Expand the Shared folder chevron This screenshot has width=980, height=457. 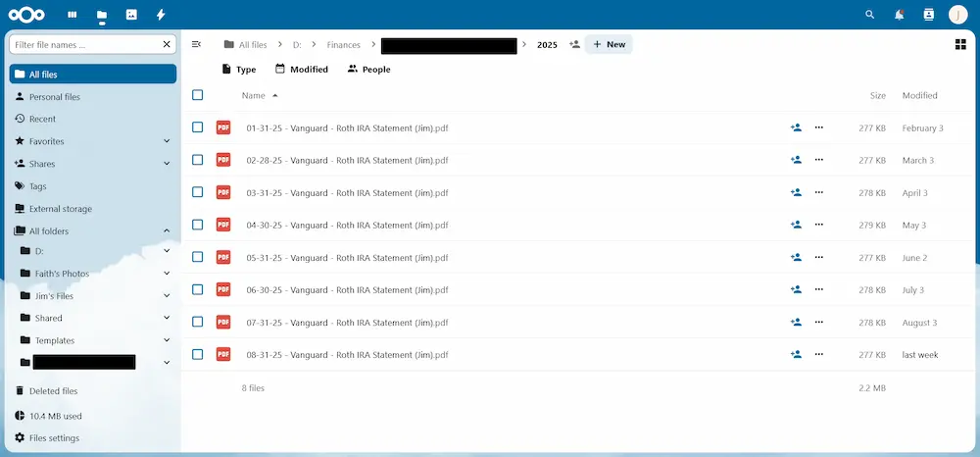click(167, 318)
